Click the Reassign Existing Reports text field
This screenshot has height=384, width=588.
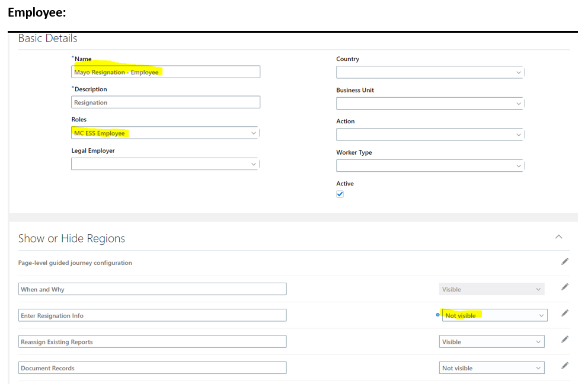[152, 341]
